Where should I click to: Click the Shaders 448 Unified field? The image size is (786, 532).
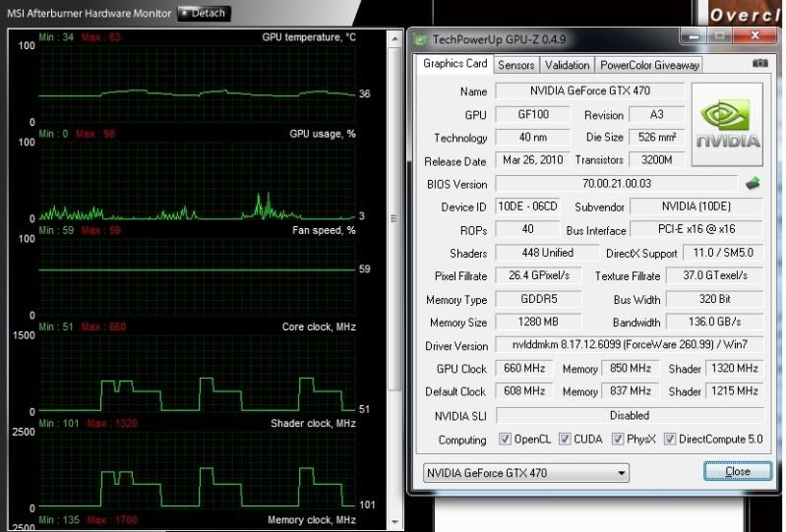tap(547, 253)
